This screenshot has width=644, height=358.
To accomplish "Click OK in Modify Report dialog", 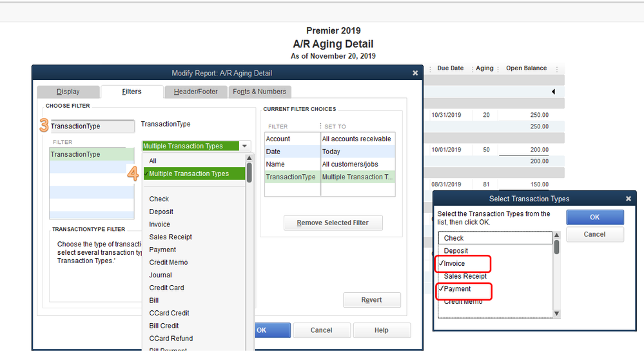I will 272,330.
